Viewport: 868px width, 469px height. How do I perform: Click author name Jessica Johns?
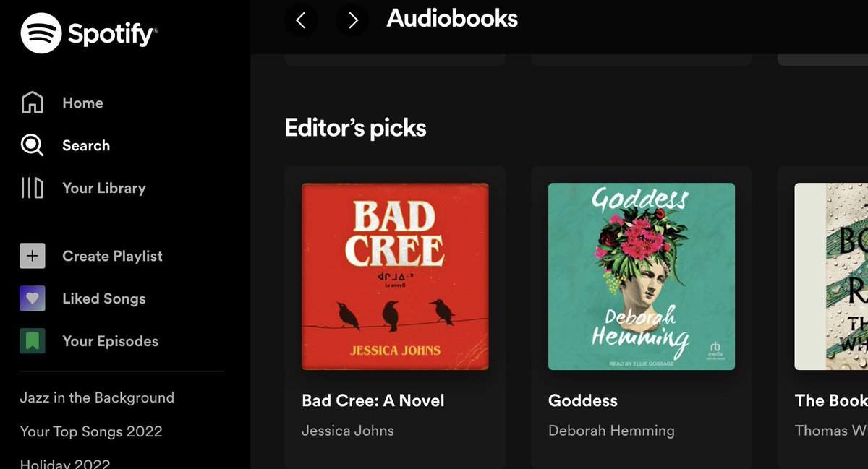348,431
